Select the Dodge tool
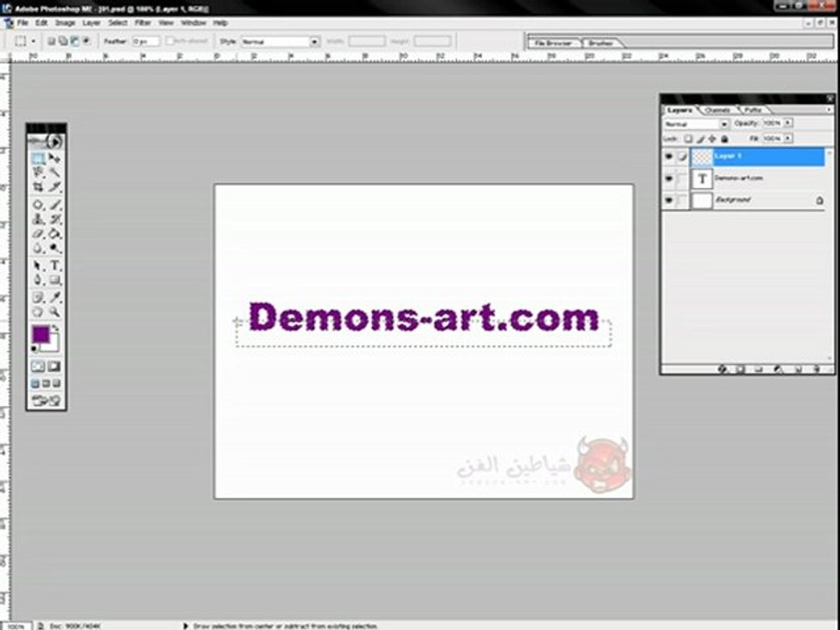The image size is (840, 630). [x=54, y=248]
